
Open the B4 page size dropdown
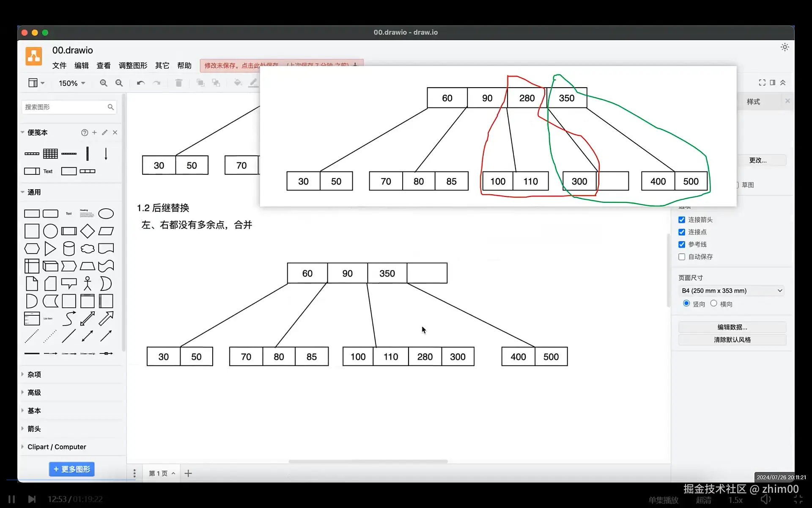click(x=732, y=291)
